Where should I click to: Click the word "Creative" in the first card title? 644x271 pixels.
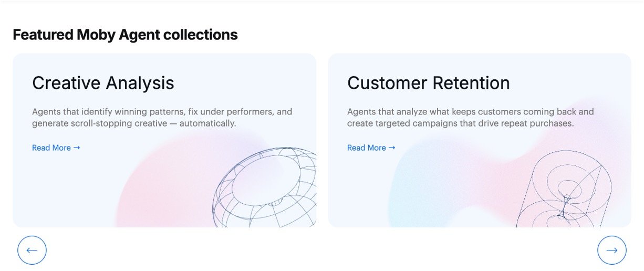coord(67,83)
